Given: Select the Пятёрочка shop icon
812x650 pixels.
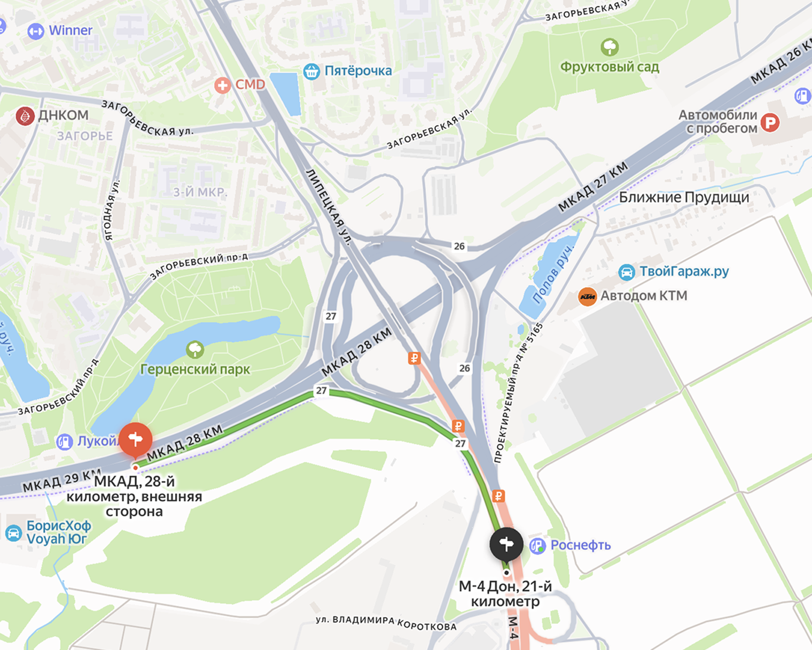Looking at the screenshot, I should 311,71.
